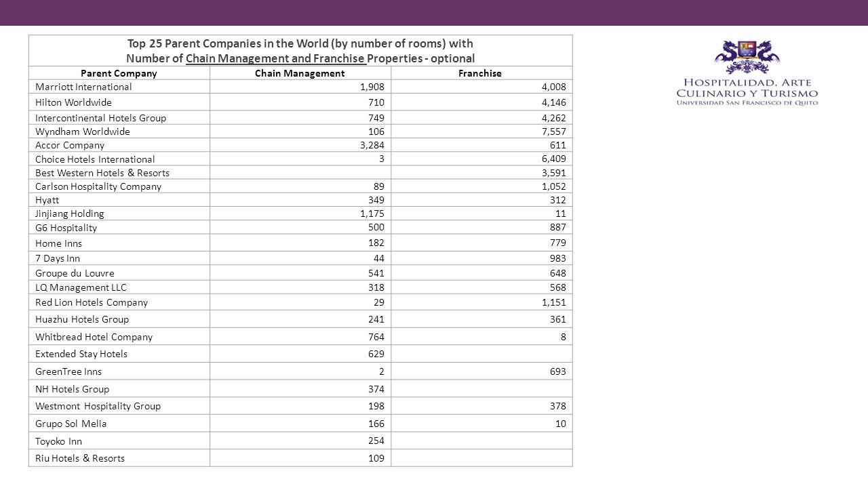Click the table title 'Top 25 Parent Companies'
Screen dimensions: 868x488
(300, 51)
